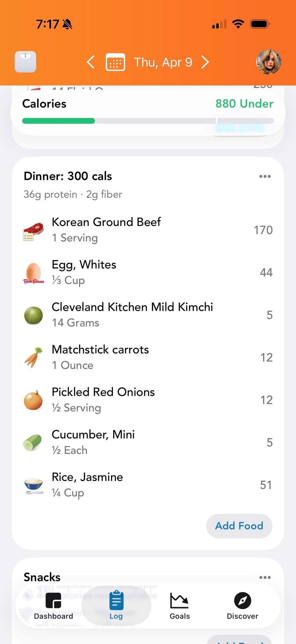Open Snacks section more options menu
This screenshot has height=644, width=296.
pyautogui.click(x=265, y=577)
